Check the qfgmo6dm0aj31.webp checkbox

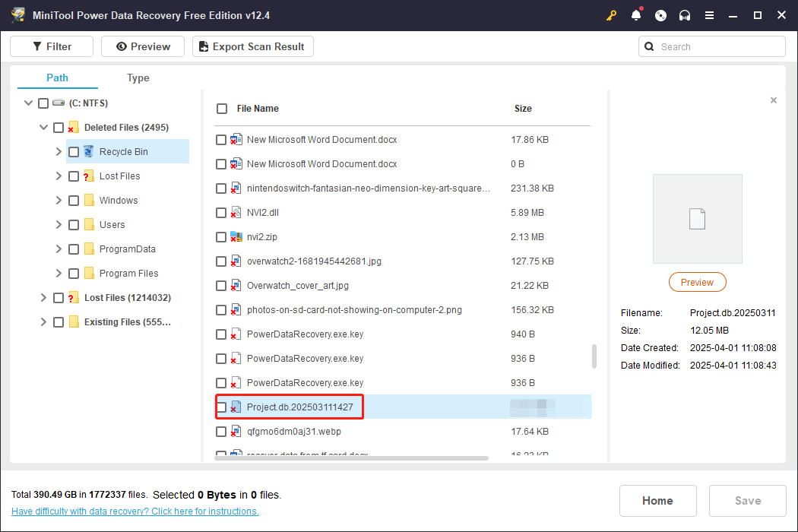coord(221,432)
